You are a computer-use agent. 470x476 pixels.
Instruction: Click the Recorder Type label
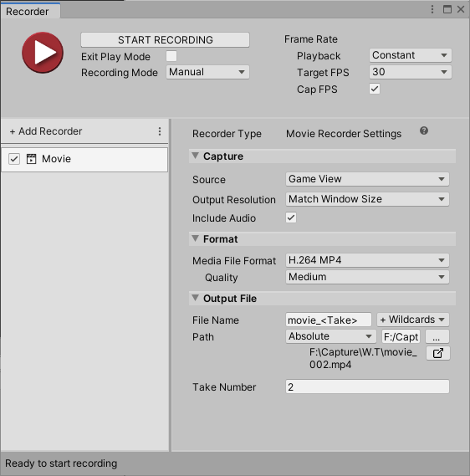(x=227, y=134)
